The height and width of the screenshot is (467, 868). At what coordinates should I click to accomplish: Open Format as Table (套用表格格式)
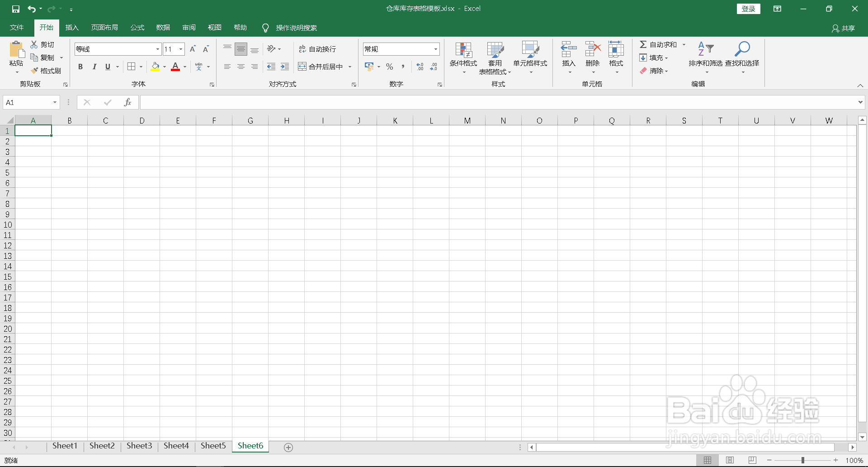pyautogui.click(x=495, y=57)
